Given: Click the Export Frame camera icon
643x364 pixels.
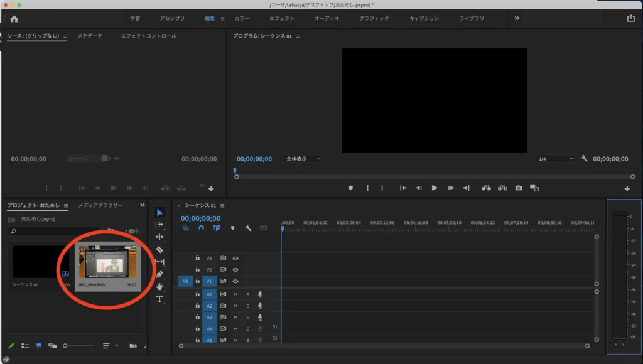Looking at the screenshot, I should pyautogui.click(x=519, y=188).
